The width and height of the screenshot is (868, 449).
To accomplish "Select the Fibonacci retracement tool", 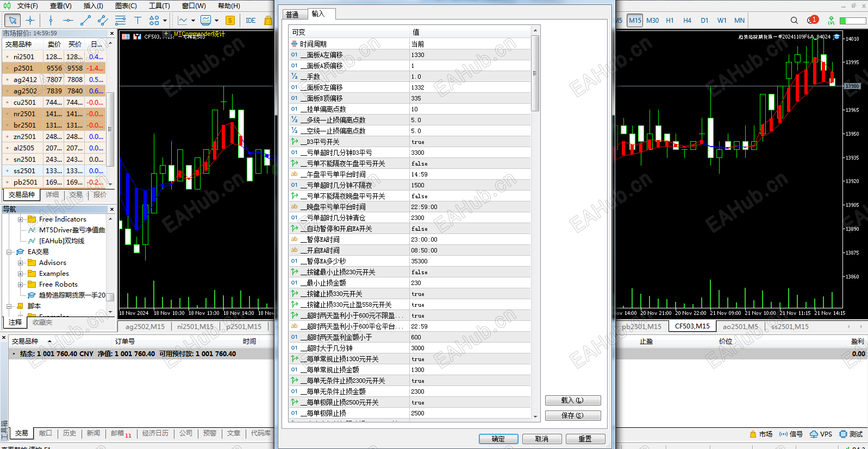I will point(120,21).
